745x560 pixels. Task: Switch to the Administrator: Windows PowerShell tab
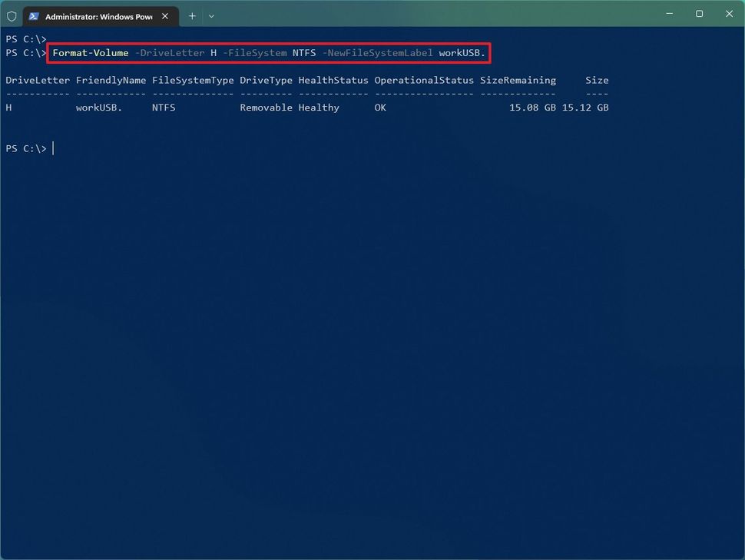100,15
